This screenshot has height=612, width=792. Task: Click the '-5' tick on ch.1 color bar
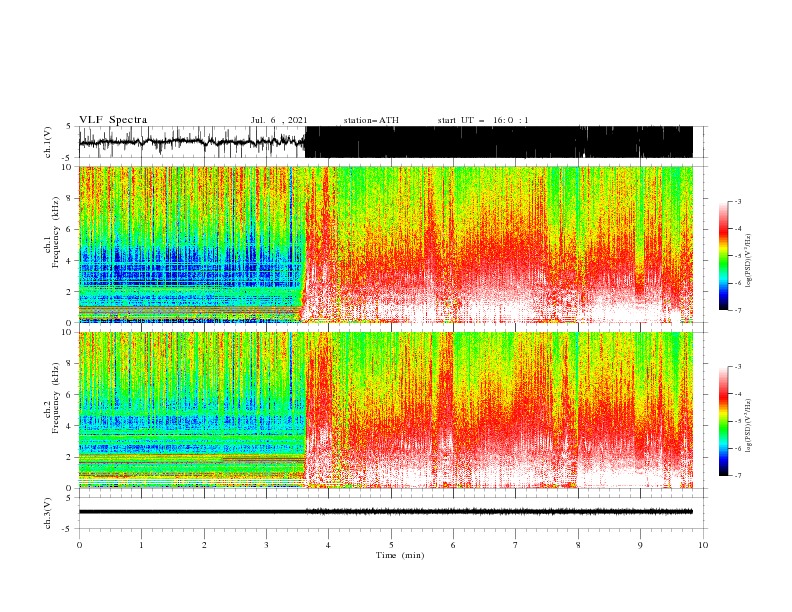coord(738,256)
